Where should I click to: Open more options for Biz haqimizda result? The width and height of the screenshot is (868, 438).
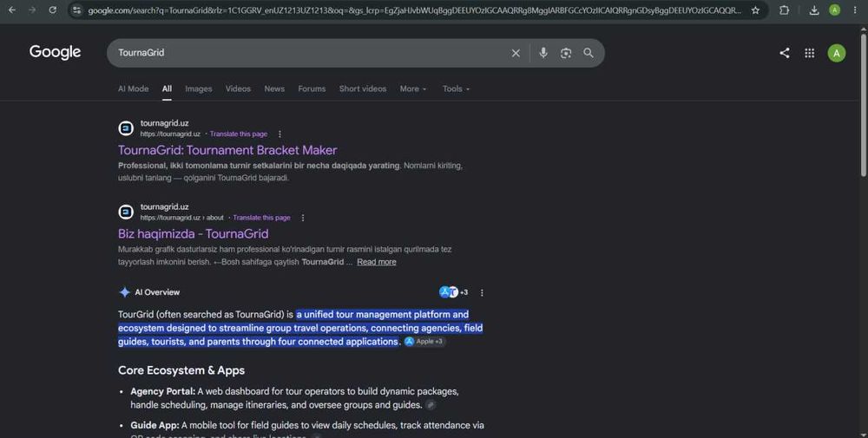coord(302,218)
